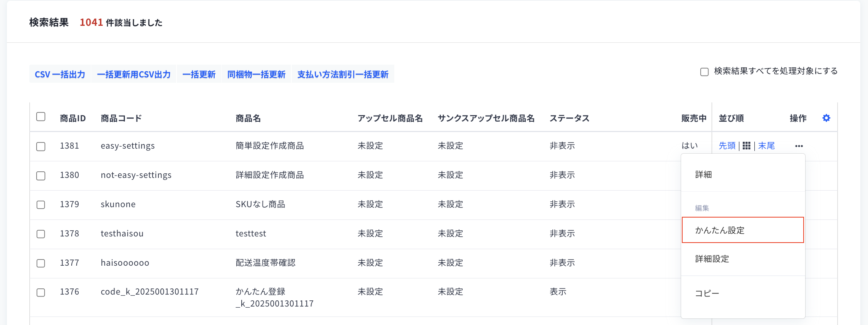Image resolution: width=868 pixels, height=325 pixels.
Task: Click the 商品名 column header
Action: [248, 118]
